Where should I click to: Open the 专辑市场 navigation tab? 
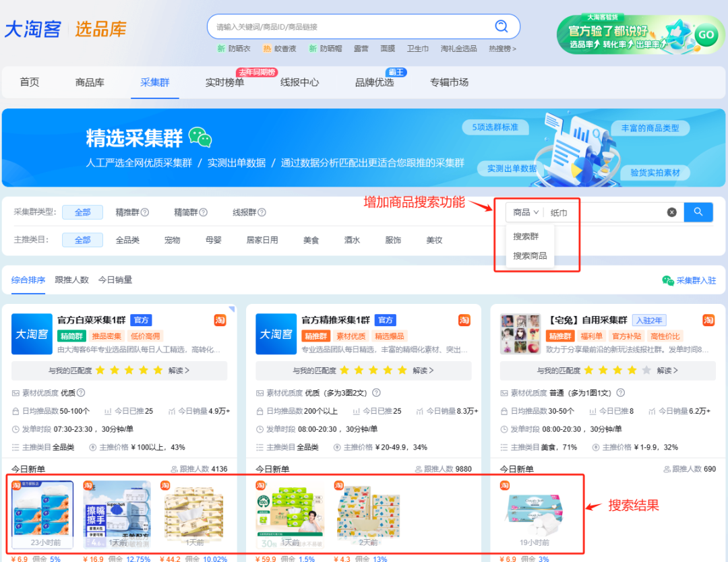[449, 82]
